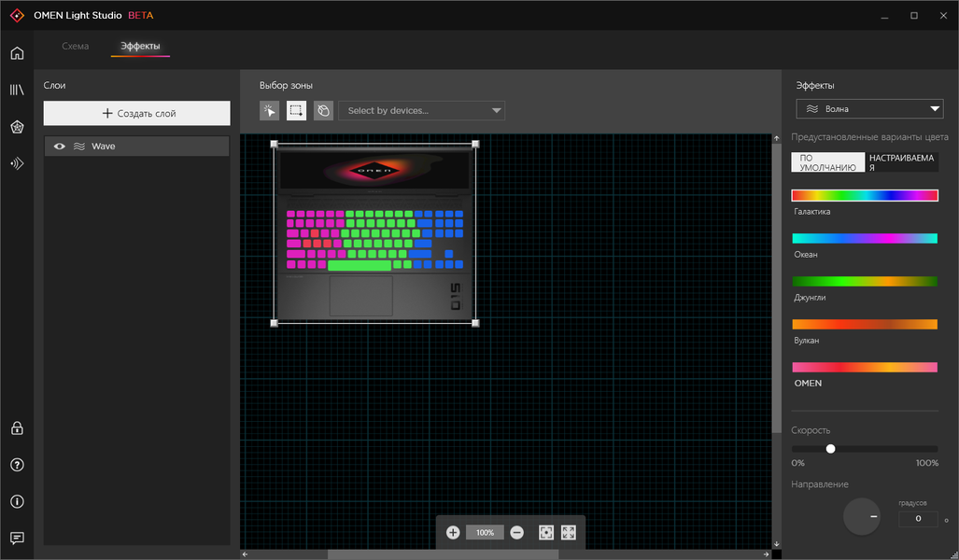Select the rectangle marquee selection tool
The height and width of the screenshot is (560, 959).
coord(297,111)
